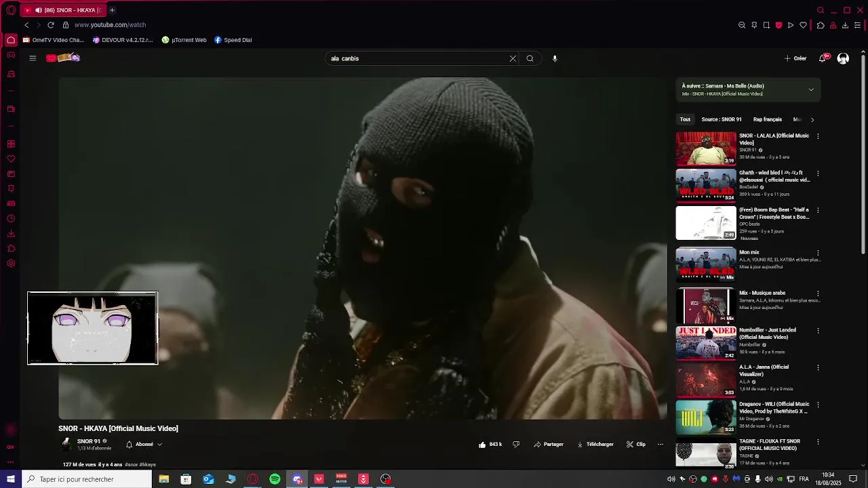The height and width of the screenshot is (488, 868).
Task: Start voice search with the microphone
Action: [x=555, y=58]
